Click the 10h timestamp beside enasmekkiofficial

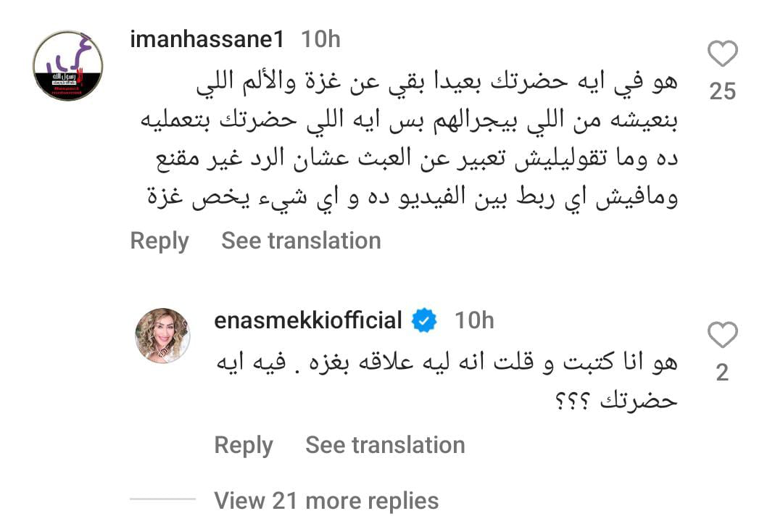pyautogui.click(x=474, y=320)
